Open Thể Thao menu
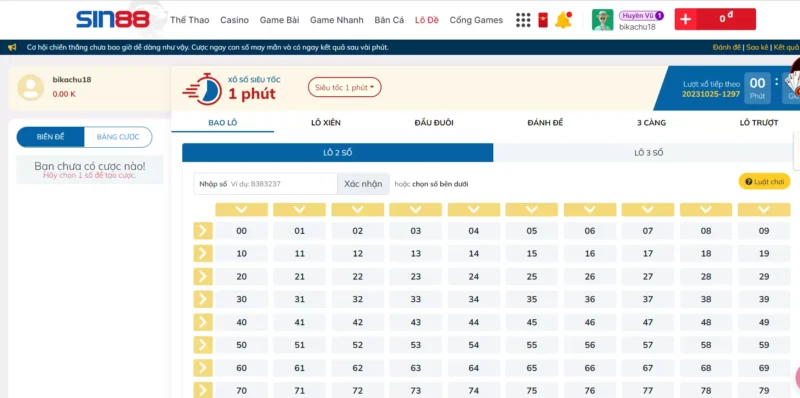This screenshot has width=800, height=398. tap(190, 20)
